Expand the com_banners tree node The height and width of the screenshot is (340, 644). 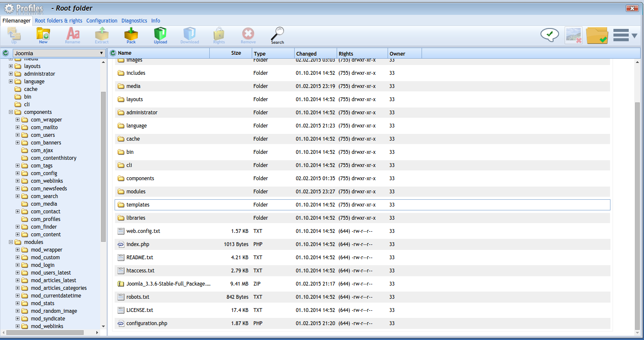pyautogui.click(x=18, y=143)
